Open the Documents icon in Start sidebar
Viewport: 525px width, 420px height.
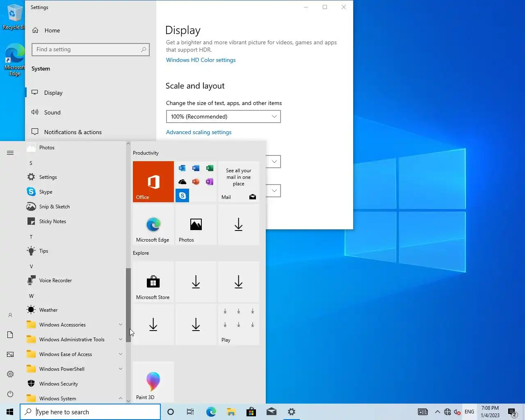[10, 335]
